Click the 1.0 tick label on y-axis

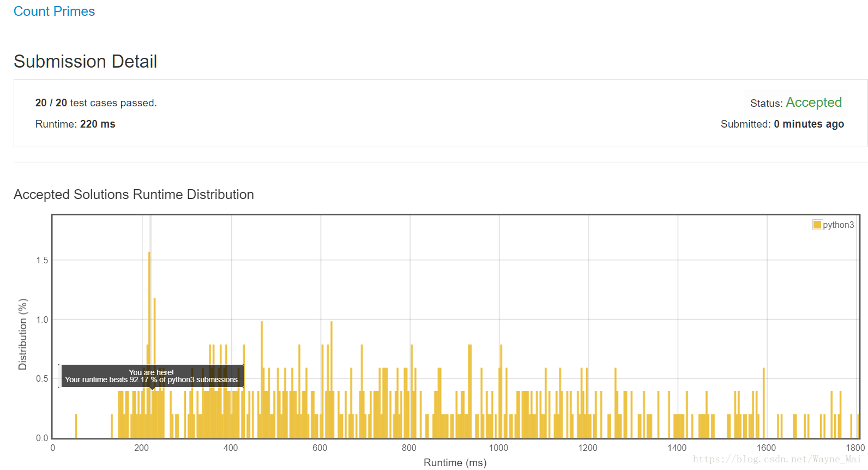point(42,320)
